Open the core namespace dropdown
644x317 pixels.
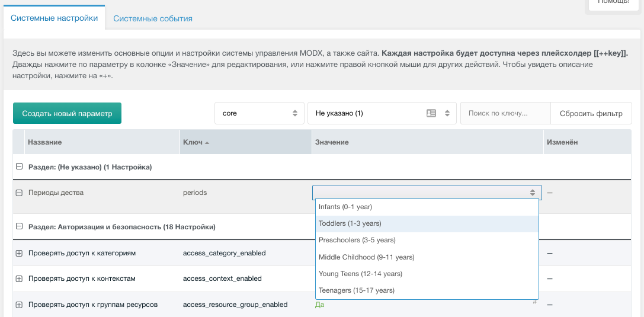[x=259, y=113]
